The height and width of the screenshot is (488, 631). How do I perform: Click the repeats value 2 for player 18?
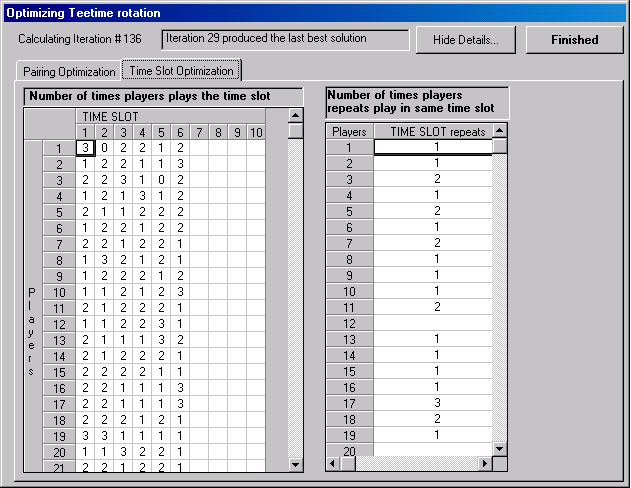(x=433, y=419)
